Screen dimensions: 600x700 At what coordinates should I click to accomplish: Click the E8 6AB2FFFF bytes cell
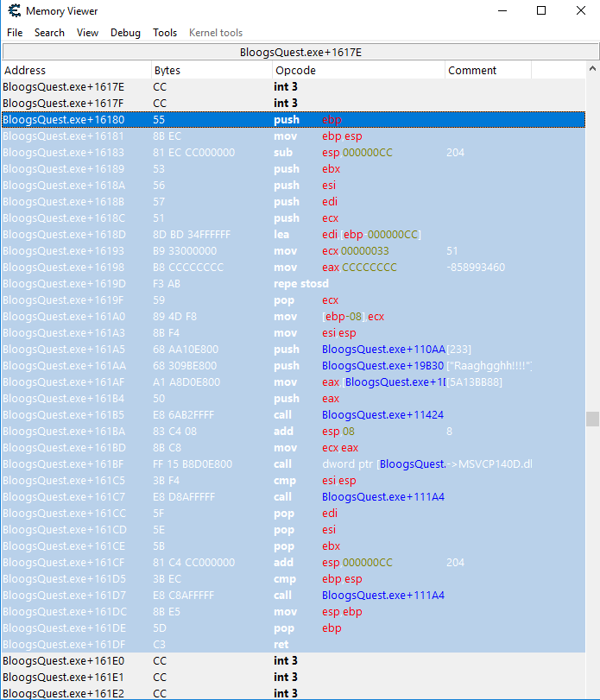coord(184,414)
